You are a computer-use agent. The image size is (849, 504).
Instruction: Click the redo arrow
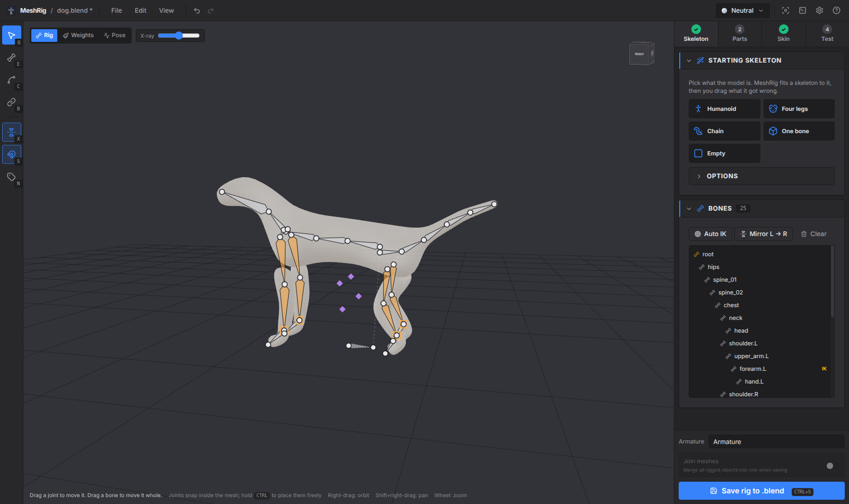[211, 11]
